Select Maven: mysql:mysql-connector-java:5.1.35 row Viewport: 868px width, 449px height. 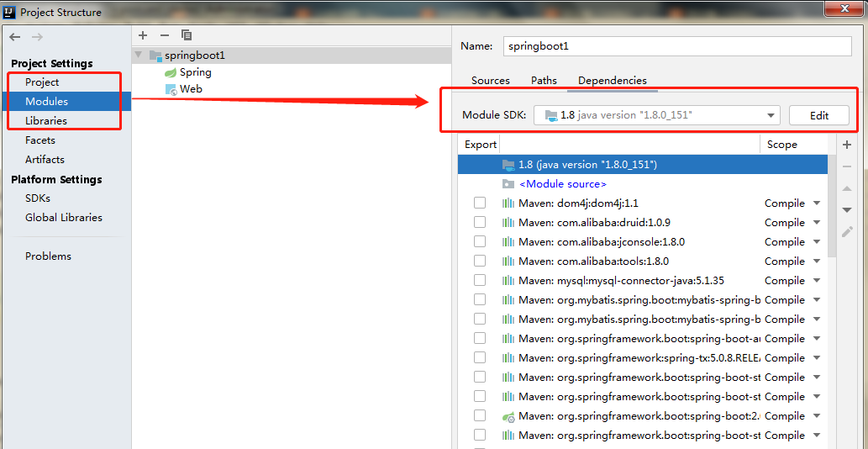643,281
